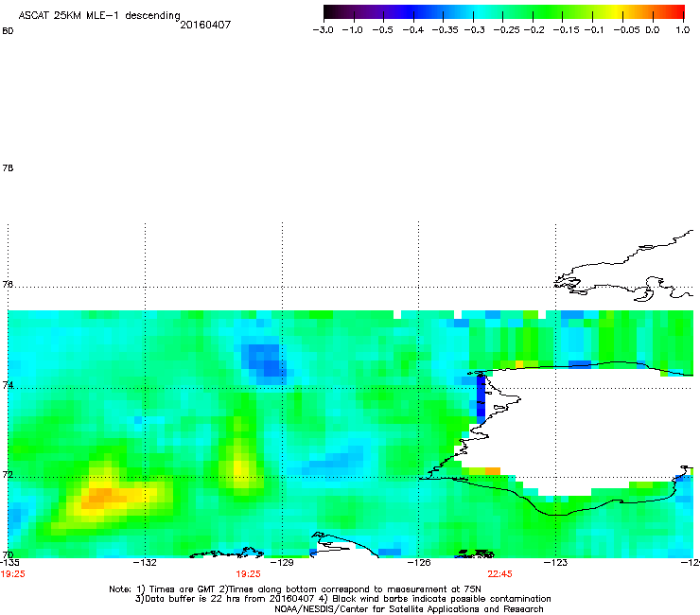Click the "70" latitude axis label
700x615 pixels.
tap(8, 554)
